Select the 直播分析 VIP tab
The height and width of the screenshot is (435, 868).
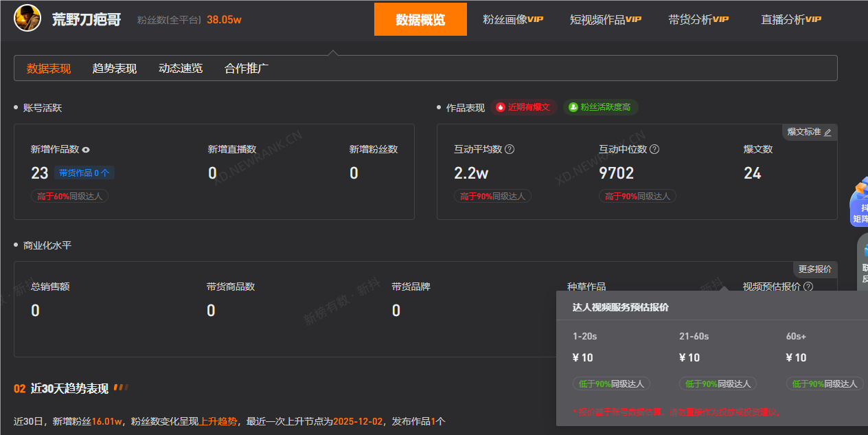point(790,19)
